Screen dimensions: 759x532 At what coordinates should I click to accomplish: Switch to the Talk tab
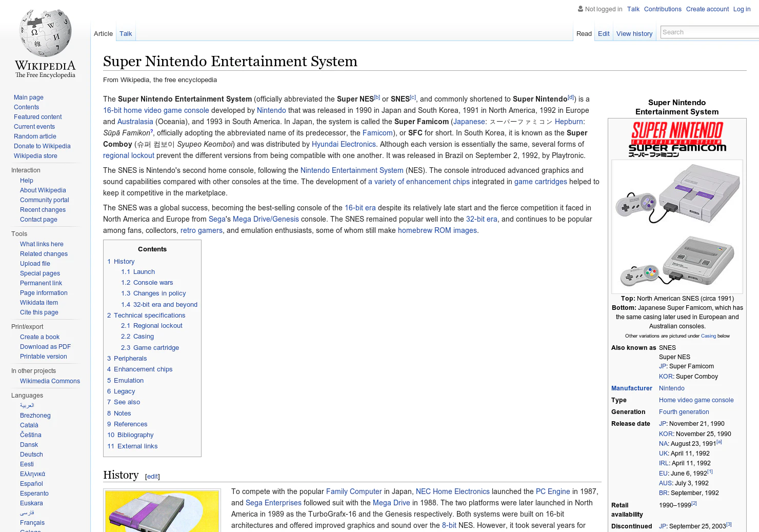pos(126,33)
